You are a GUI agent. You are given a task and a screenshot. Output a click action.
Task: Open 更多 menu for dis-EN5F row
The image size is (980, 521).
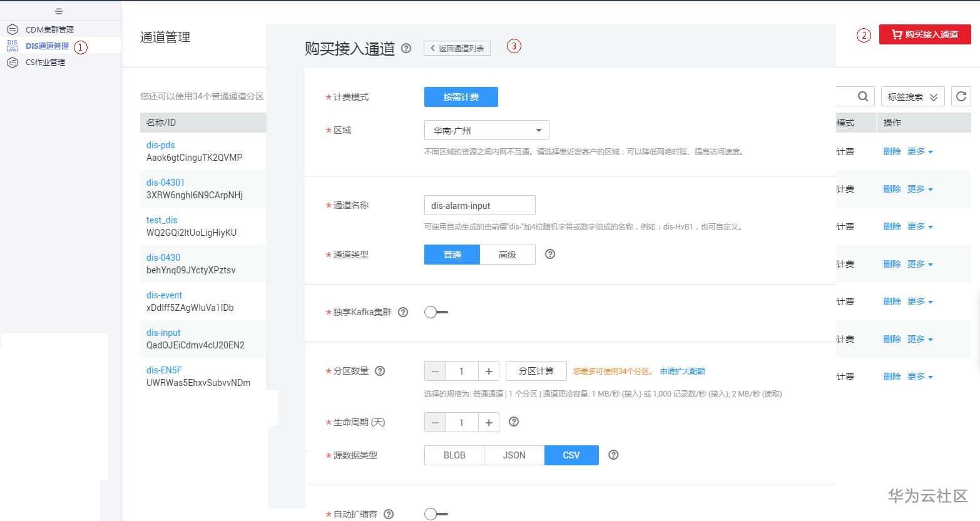coord(920,377)
